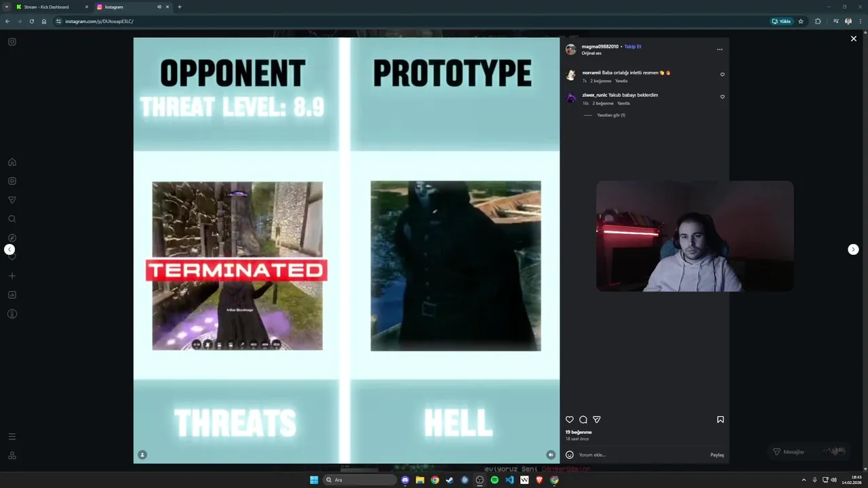
Task: View likes list via 19 beğenme
Action: [x=578, y=432]
